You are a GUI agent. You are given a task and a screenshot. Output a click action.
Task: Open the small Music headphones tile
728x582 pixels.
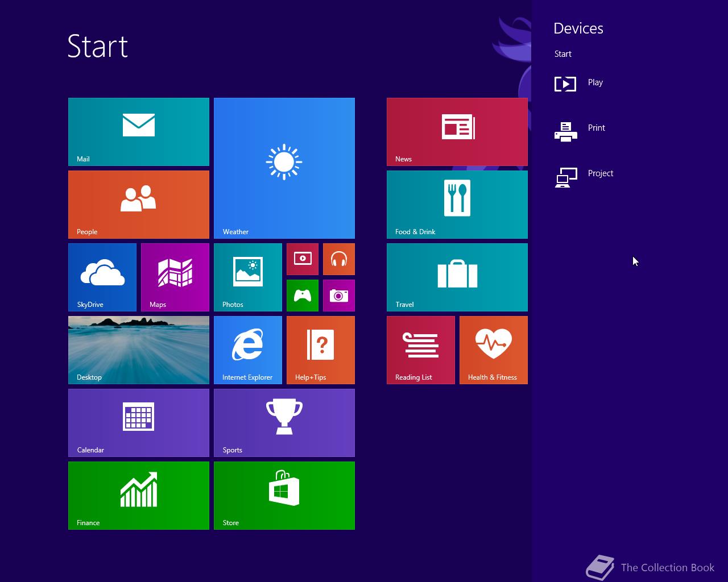click(339, 259)
